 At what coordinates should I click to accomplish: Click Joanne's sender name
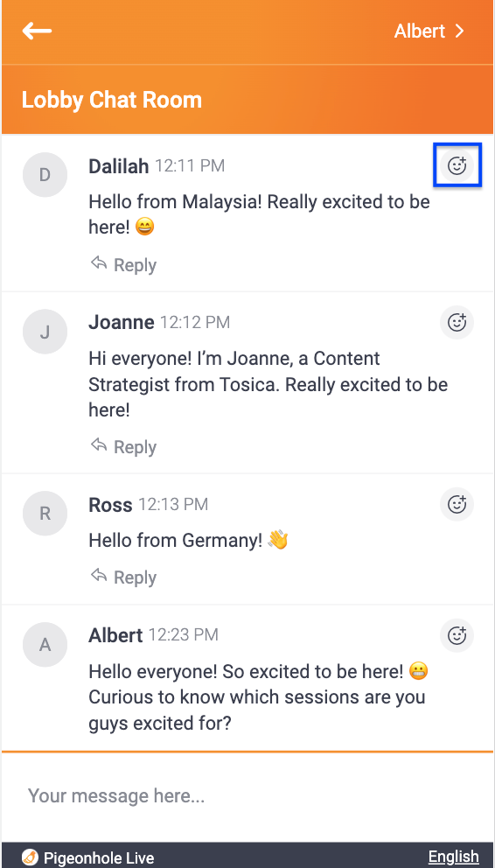(121, 322)
